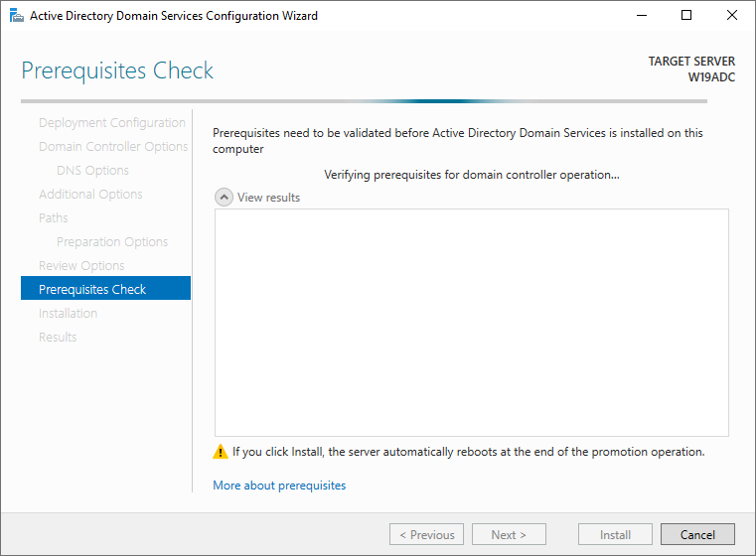The height and width of the screenshot is (556, 756).
Task: Click the wizard app icon in title bar
Action: (17, 16)
